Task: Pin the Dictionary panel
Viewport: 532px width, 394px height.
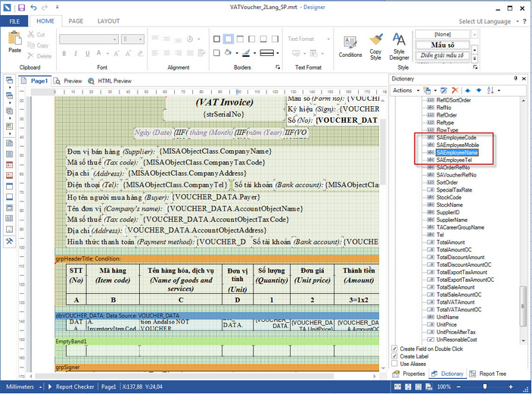Action: point(515,79)
